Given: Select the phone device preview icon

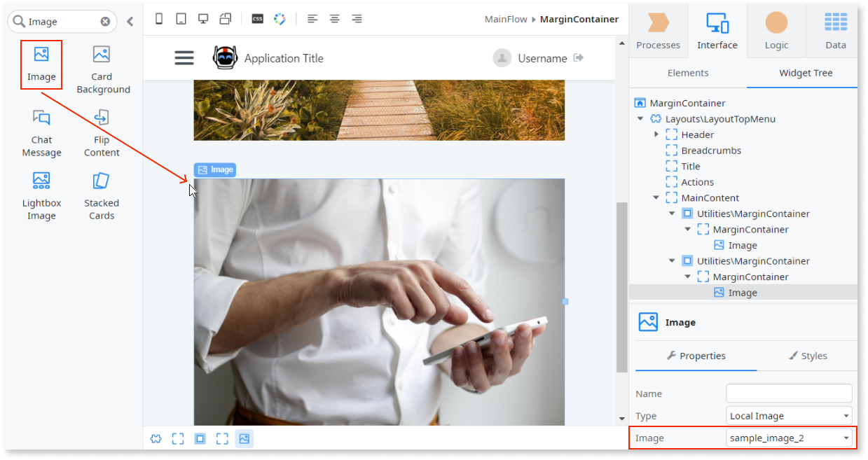Looking at the screenshot, I should 159,19.
